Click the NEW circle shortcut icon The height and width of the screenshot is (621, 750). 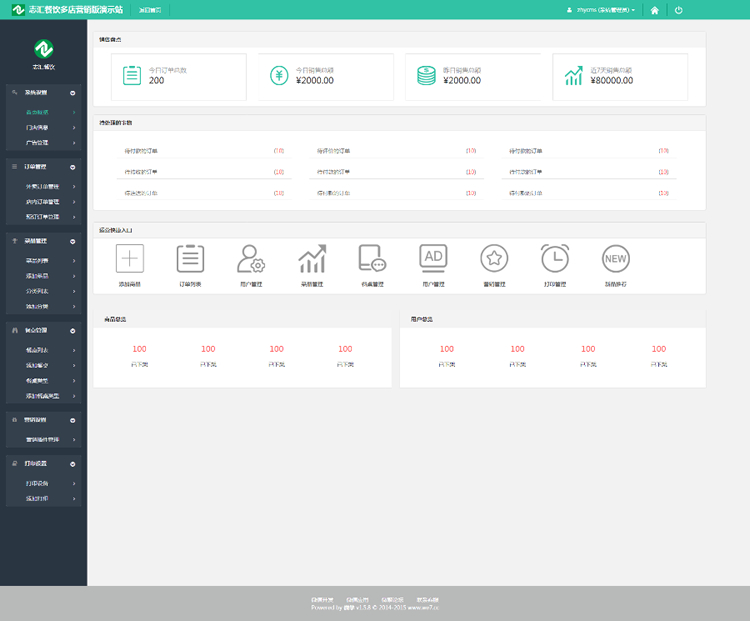615,259
